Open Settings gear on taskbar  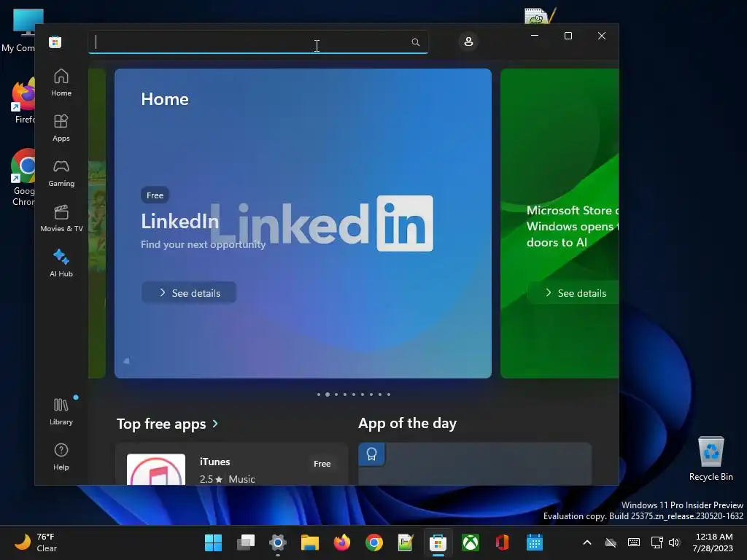pyautogui.click(x=278, y=542)
